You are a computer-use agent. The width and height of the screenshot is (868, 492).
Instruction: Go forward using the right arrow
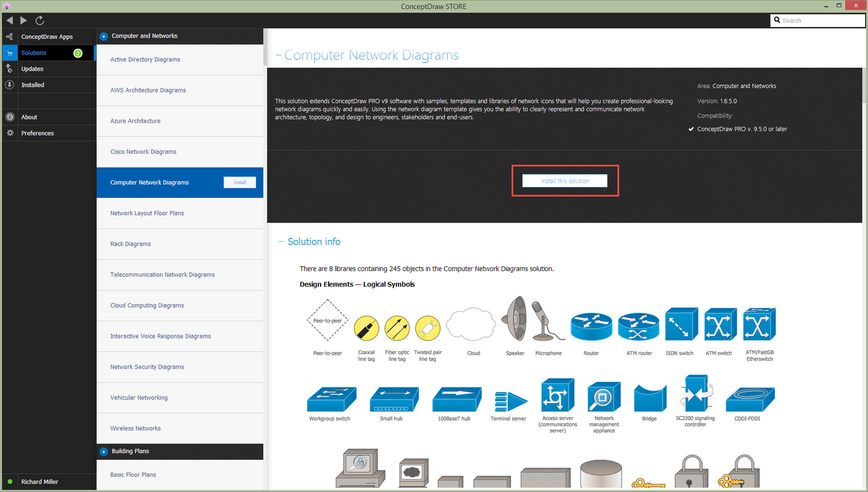click(x=24, y=20)
